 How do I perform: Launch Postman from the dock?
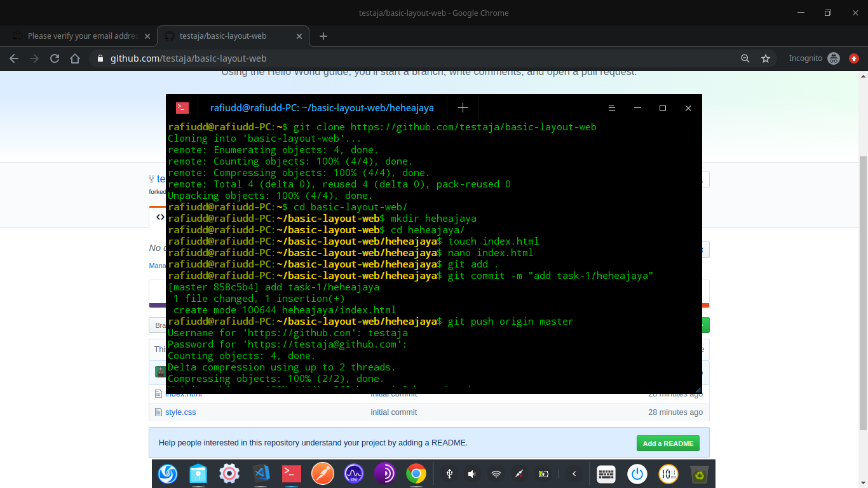[x=323, y=473]
